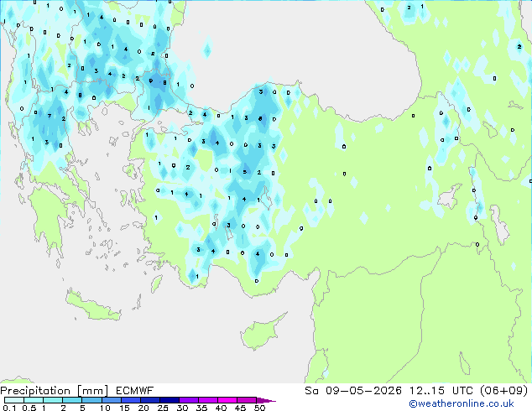Click the 30–35 mm purple legend swatch
The width and height of the screenshot is (532, 411).
(188, 400)
